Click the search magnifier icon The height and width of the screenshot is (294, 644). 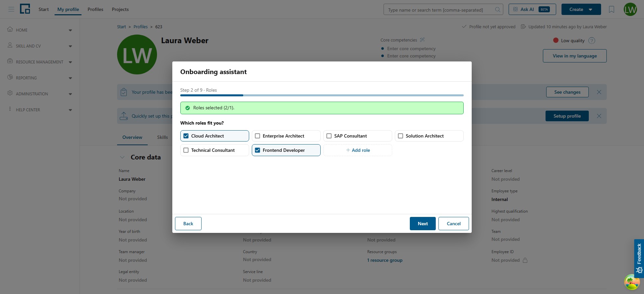click(x=498, y=10)
